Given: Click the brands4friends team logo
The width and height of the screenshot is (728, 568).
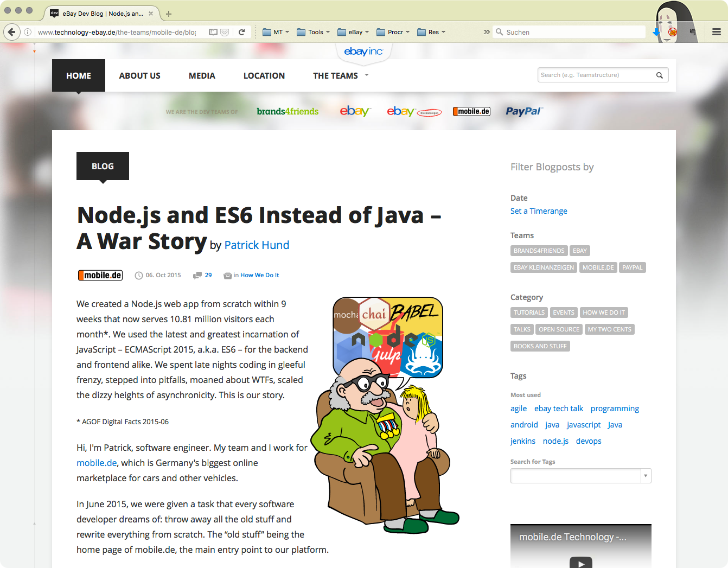Looking at the screenshot, I should (288, 111).
